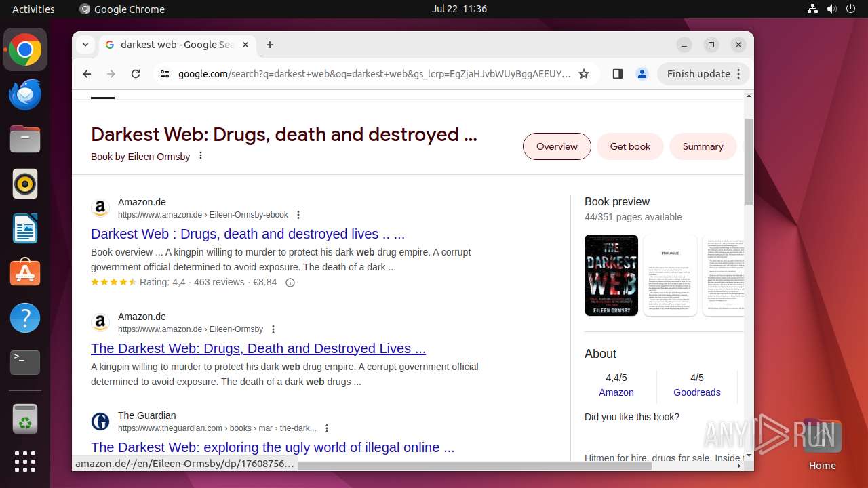868x488 pixels.
Task: Click the 'Did you like this book?' text
Action: click(632, 417)
